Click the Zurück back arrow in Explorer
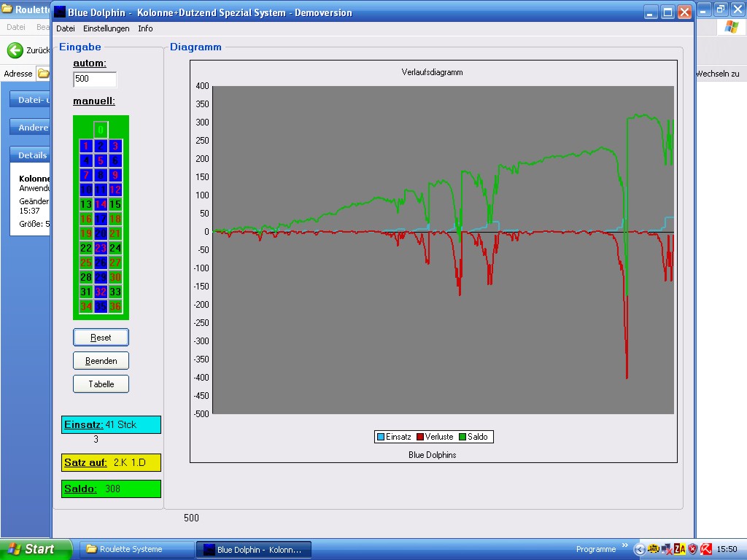Image resolution: width=747 pixels, height=560 pixels. click(x=15, y=50)
